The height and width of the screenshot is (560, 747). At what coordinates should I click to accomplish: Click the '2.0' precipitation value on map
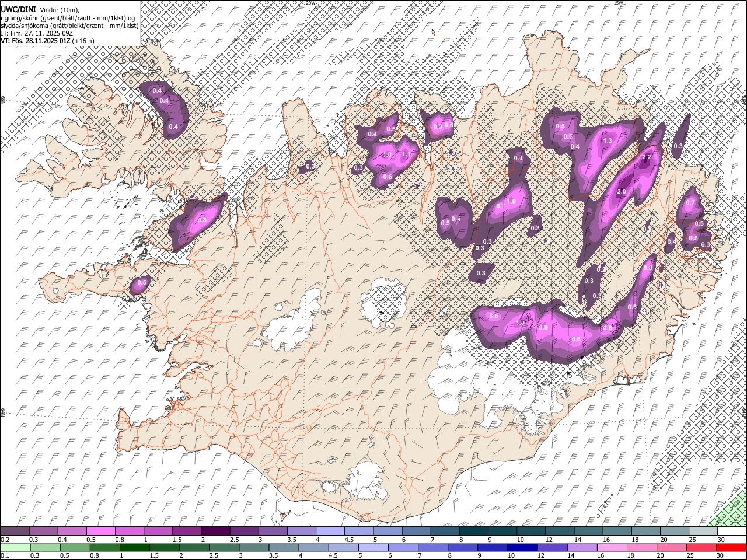tap(621, 191)
